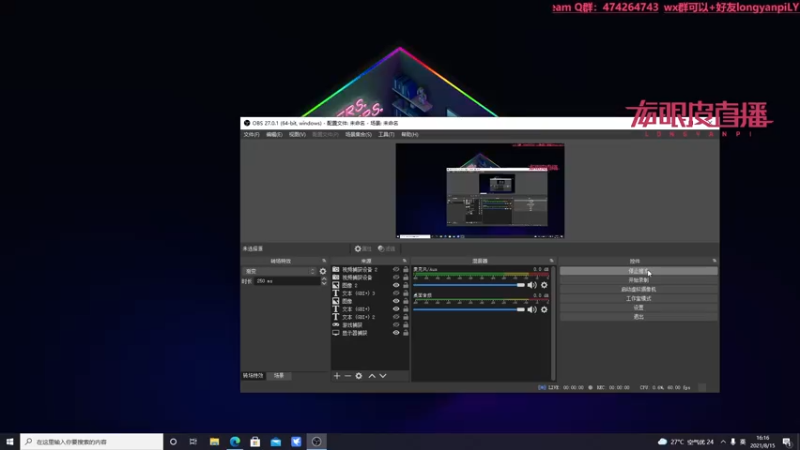Undock the 转场特效 panel pop-out icon

coord(324,261)
